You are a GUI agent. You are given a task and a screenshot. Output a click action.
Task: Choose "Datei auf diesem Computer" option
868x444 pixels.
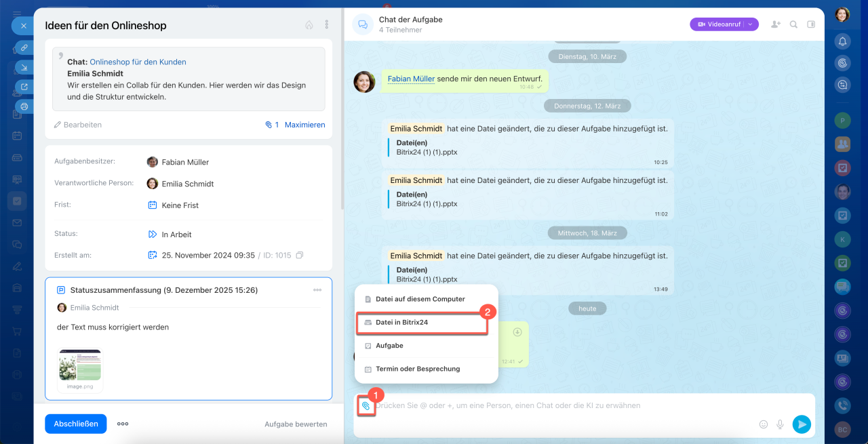pos(420,299)
